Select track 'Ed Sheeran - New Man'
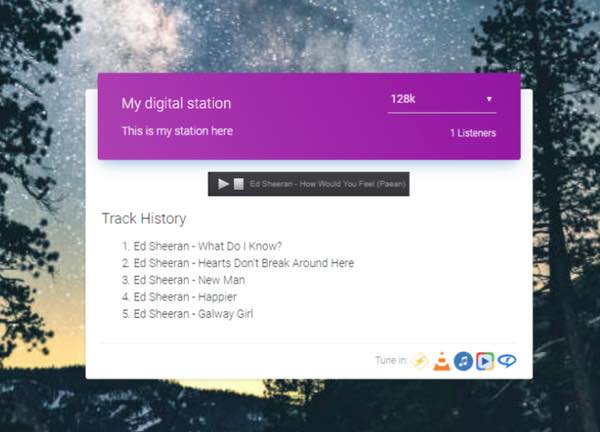The width and height of the screenshot is (600, 432). 189,280
